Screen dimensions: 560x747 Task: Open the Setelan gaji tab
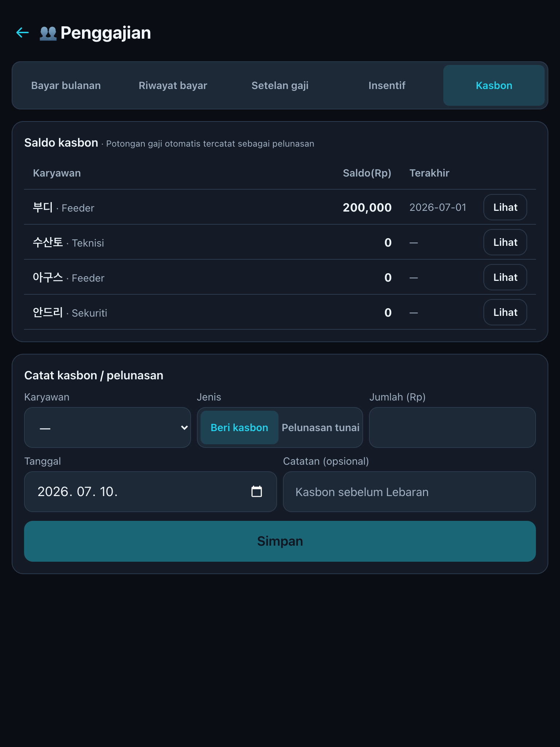tap(280, 85)
